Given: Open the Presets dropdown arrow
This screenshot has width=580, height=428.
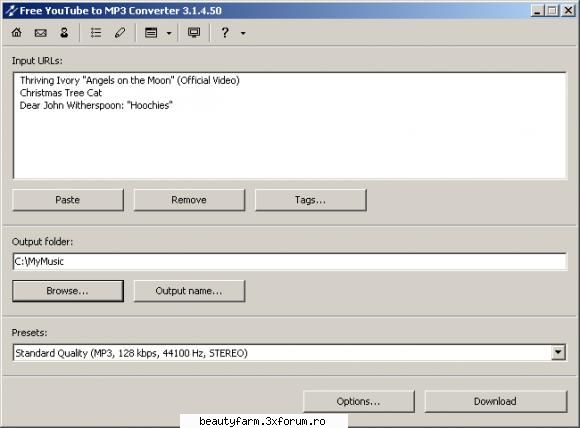Looking at the screenshot, I should point(558,353).
